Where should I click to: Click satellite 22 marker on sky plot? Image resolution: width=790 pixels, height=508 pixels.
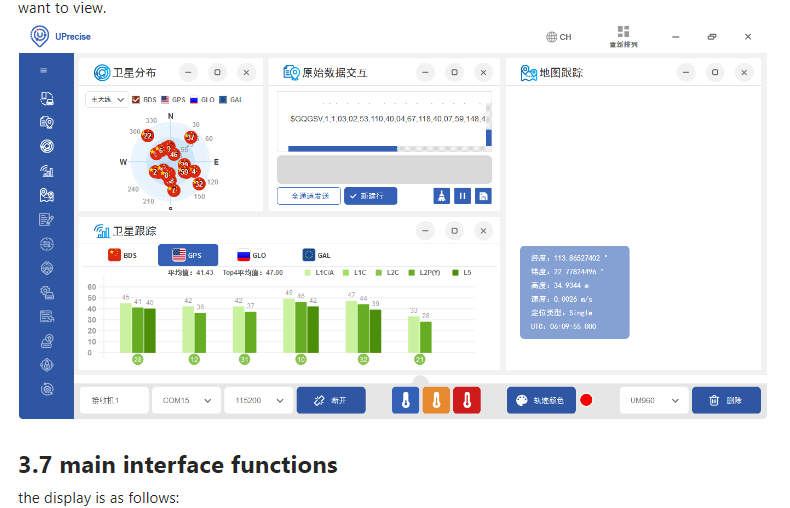click(x=147, y=135)
